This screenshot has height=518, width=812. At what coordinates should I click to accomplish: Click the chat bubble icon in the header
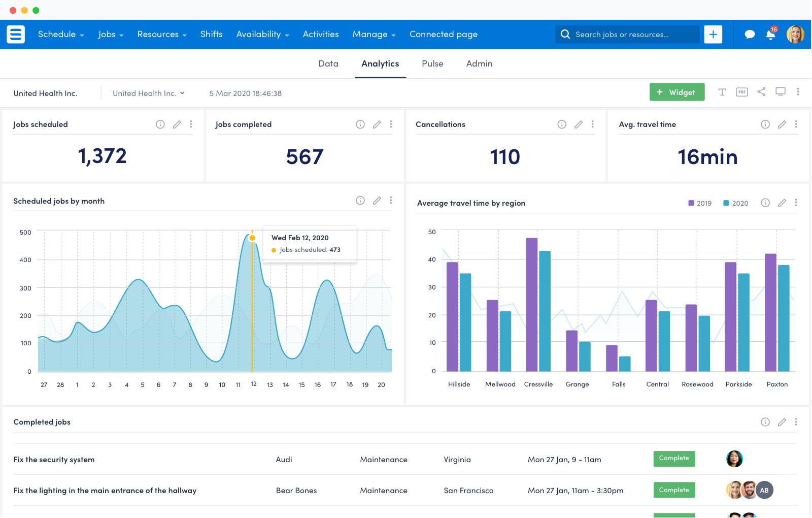(x=750, y=34)
